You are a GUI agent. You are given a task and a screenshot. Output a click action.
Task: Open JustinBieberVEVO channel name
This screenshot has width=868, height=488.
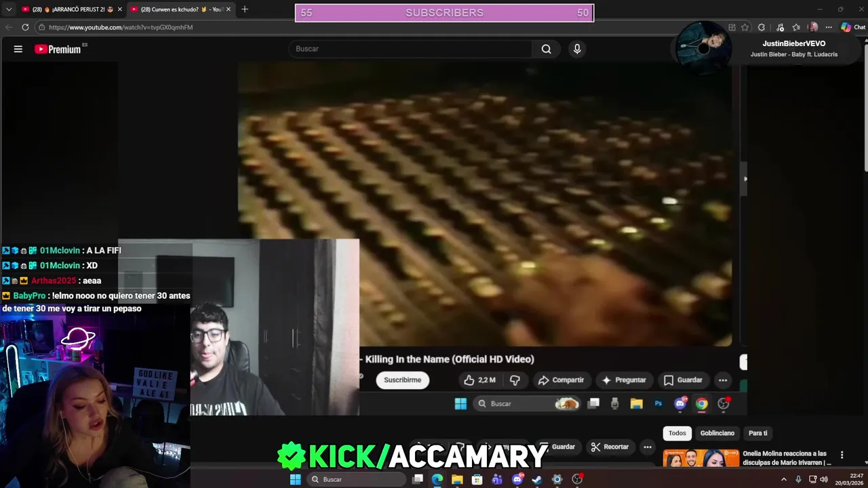[x=794, y=43]
